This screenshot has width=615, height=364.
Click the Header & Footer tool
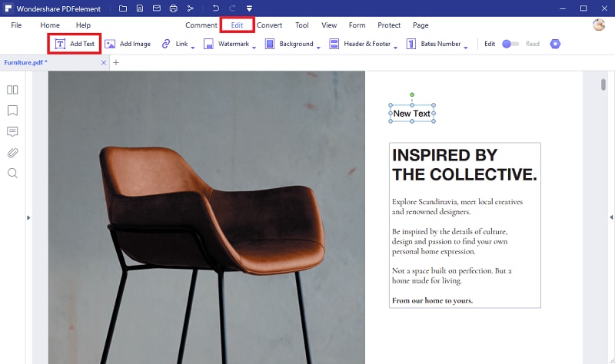coord(360,44)
